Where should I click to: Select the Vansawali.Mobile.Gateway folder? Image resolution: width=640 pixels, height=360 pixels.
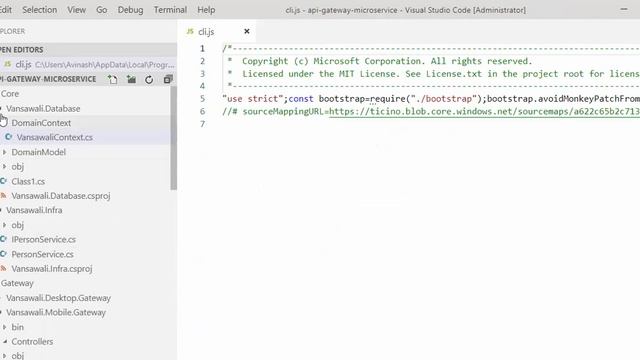pos(56,313)
